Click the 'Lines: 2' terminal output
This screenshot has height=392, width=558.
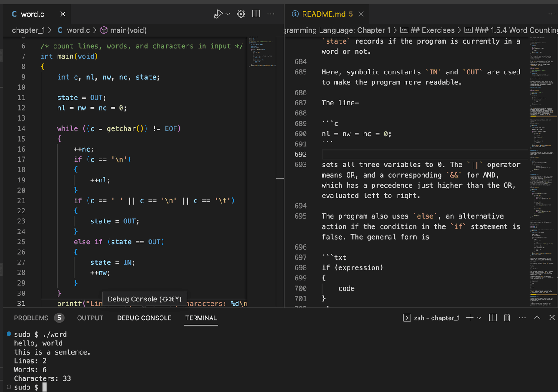click(30, 361)
